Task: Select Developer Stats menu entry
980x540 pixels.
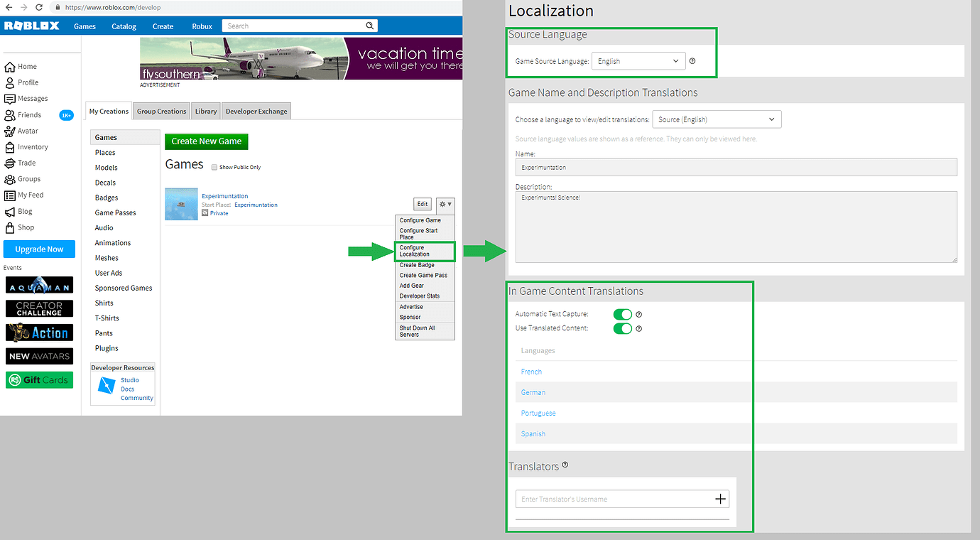Action: (425, 296)
